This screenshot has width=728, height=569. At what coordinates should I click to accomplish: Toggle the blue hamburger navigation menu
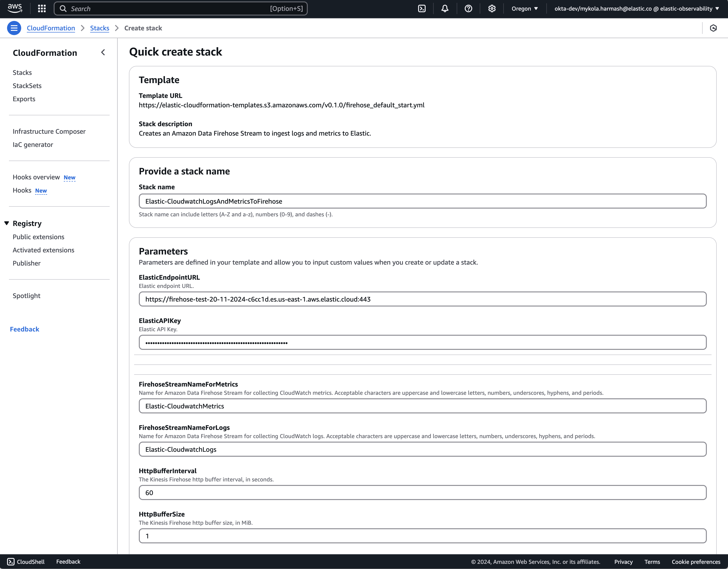[14, 28]
